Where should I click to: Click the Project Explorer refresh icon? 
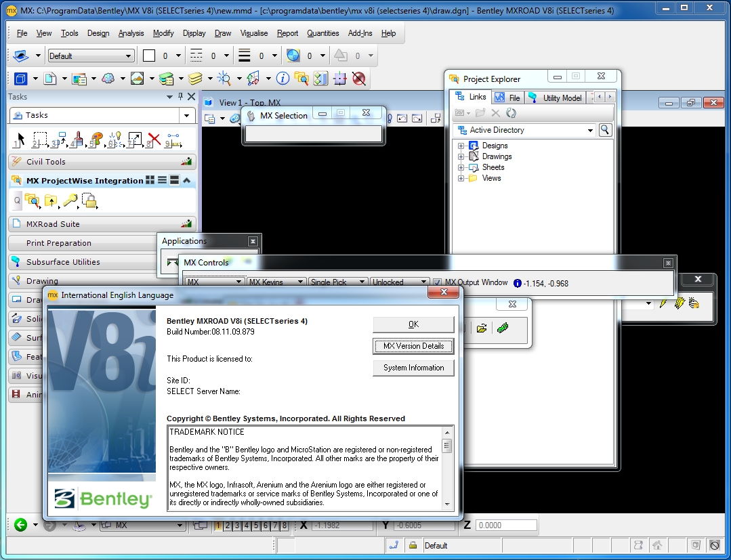(511, 113)
